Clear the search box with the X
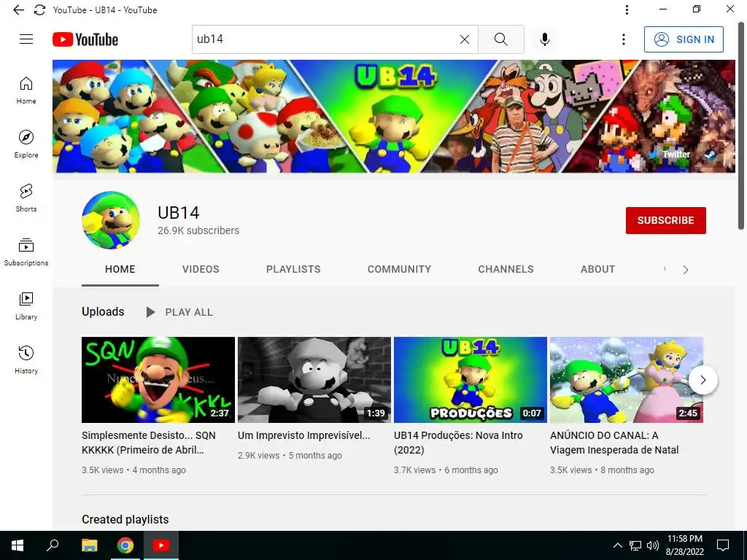 [x=465, y=39]
